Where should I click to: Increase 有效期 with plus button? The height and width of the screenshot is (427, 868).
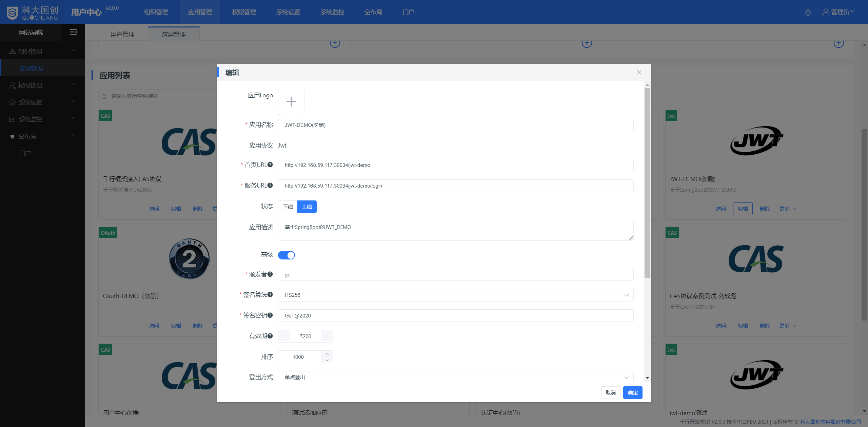click(327, 336)
